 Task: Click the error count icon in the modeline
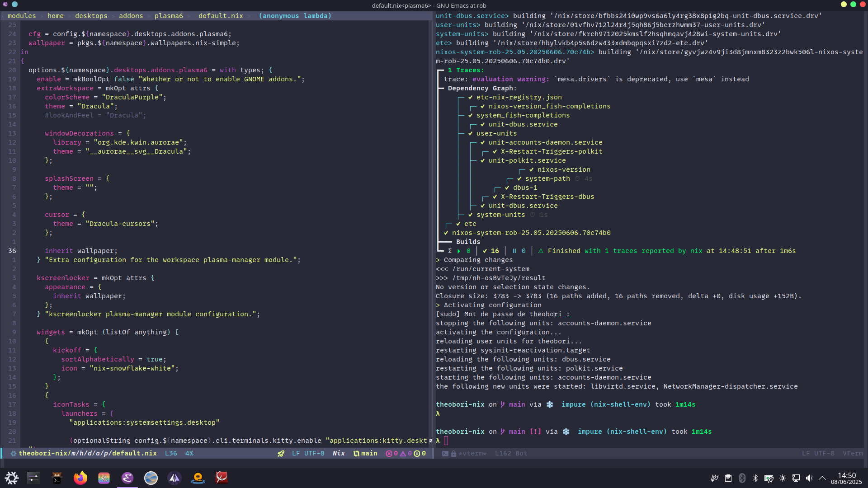coord(389,453)
